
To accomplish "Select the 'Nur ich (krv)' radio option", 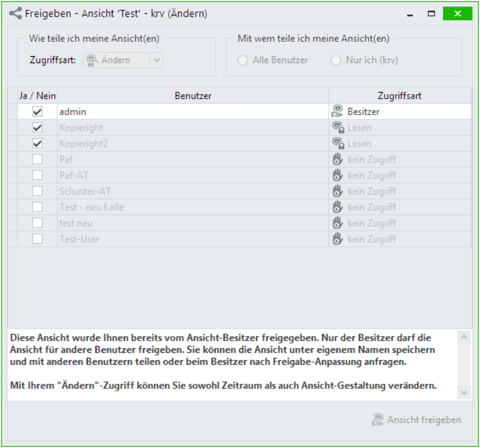I will (336, 60).
